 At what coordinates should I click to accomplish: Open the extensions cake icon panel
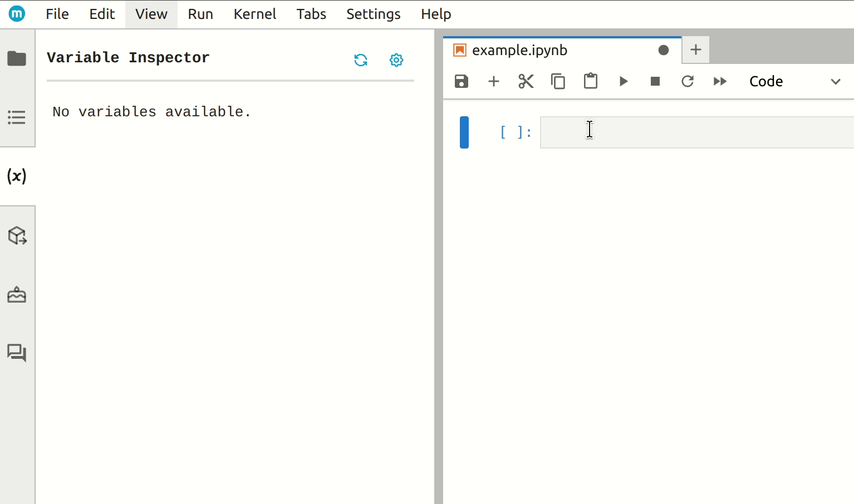[17, 294]
